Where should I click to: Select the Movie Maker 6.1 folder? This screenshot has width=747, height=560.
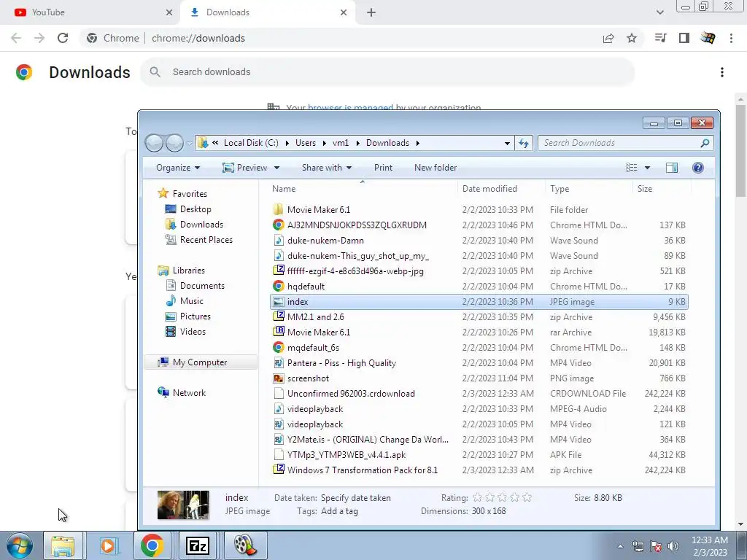click(479, 209)
